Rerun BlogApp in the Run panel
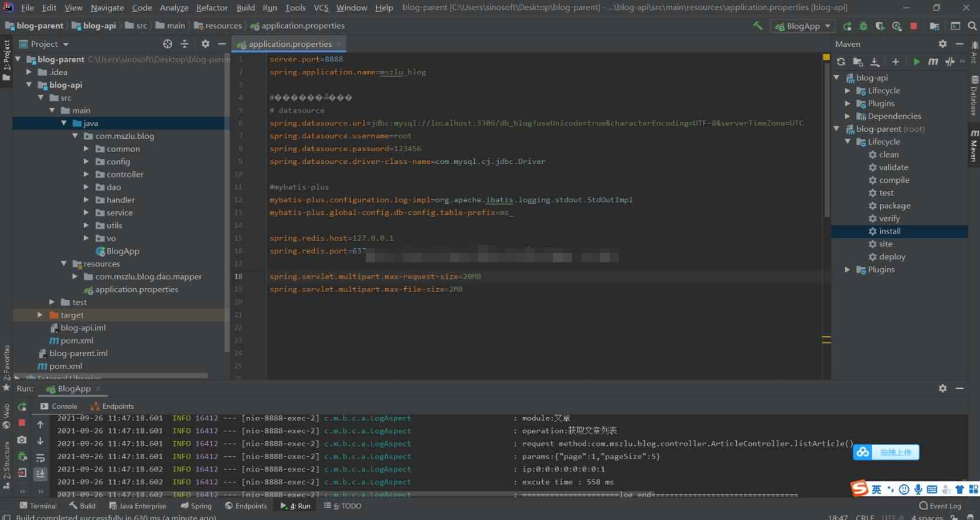Screen dimensions: 980x520 (x=22, y=406)
